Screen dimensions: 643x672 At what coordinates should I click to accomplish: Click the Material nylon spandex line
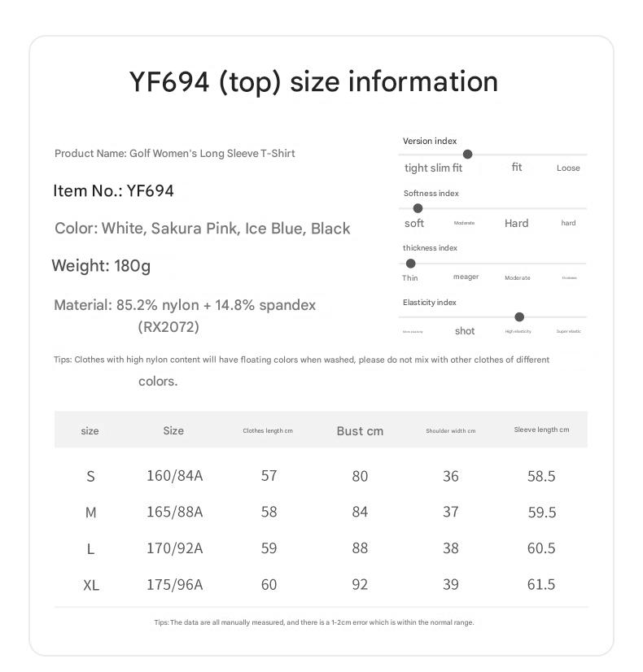pos(185,305)
